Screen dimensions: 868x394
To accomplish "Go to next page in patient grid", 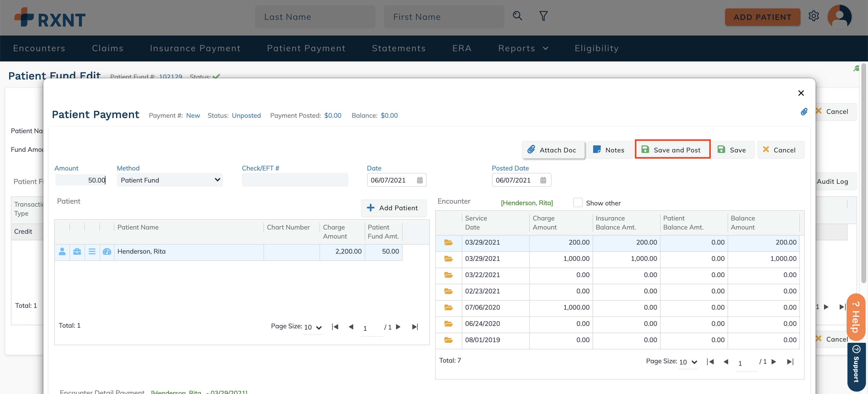I will pos(398,327).
